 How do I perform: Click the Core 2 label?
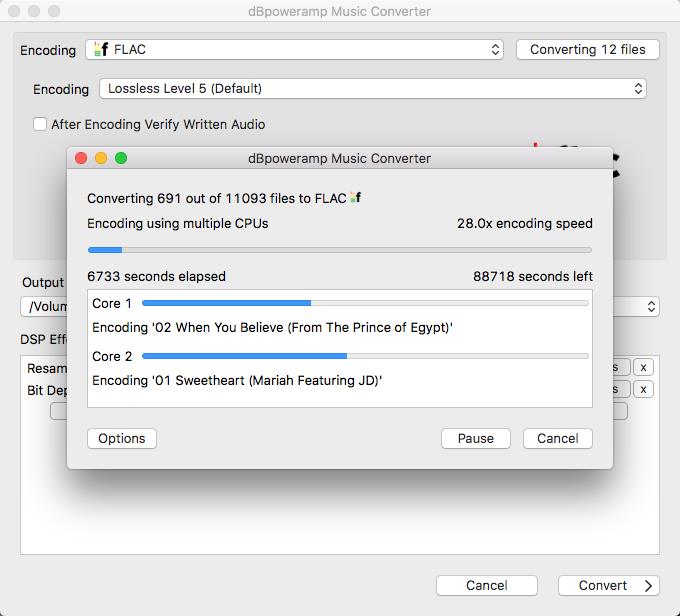tap(112, 356)
